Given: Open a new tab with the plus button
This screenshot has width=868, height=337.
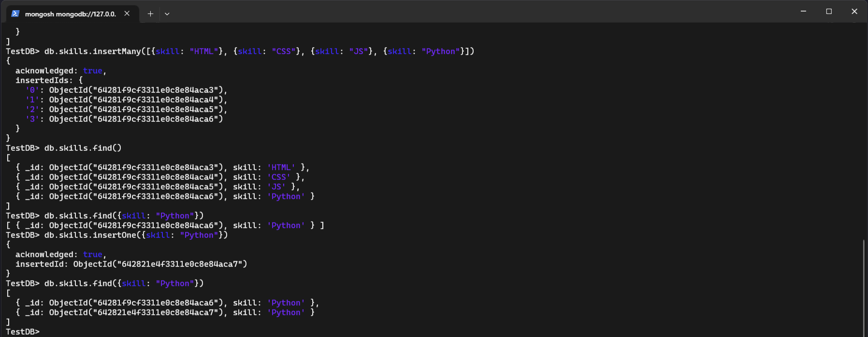Looking at the screenshot, I should pyautogui.click(x=150, y=14).
